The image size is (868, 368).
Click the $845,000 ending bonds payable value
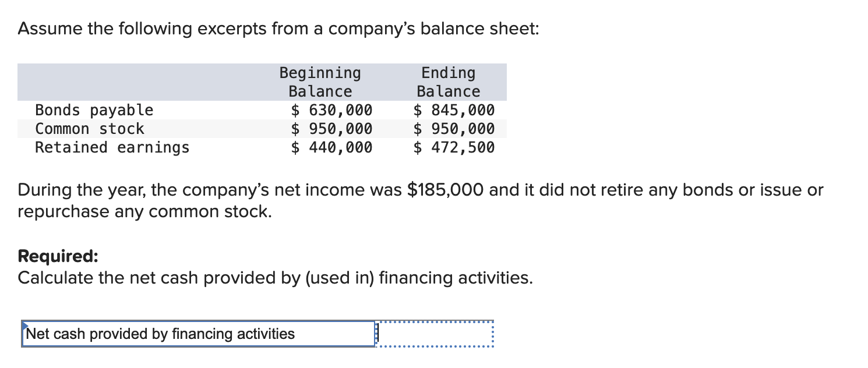(x=454, y=110)
